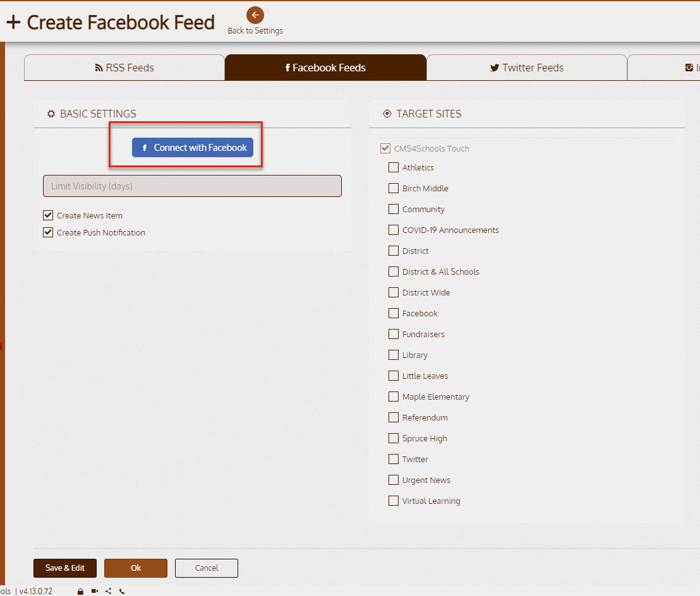Screen dimensions: 700x596
Task: Select the Facebook Feeds tab
Action: [x=325, y=68]
